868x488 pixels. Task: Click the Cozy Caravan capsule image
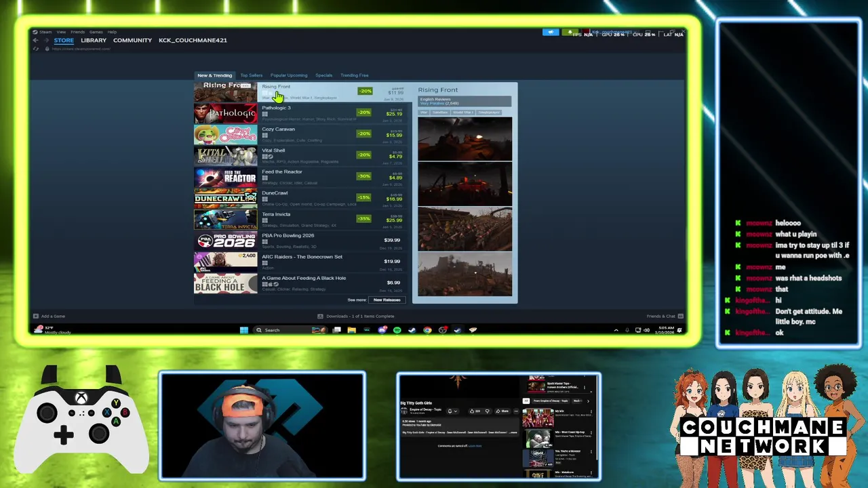click(226, 134)
